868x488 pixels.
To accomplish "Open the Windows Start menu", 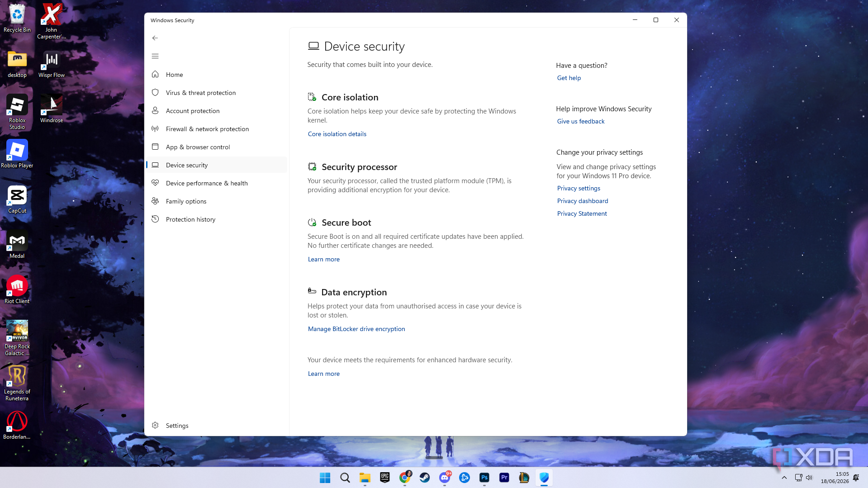I will click(325, 478).
